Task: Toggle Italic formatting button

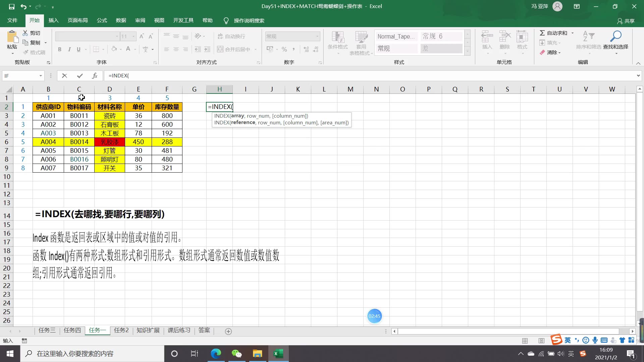Action: pyautogui.click(x=69, y=49)
